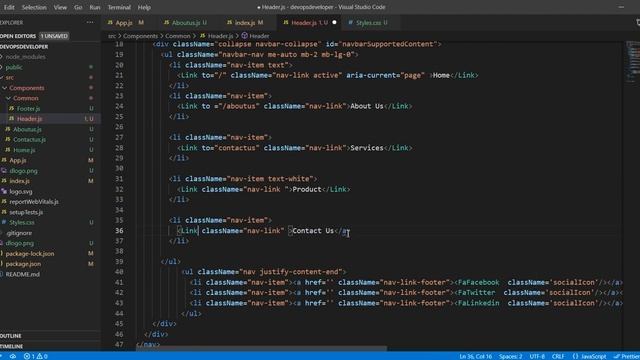Switch to the Styles.css editor tab
Image resolution: width=640 pixels, height=360 pixels.
[x=368, y=22]
